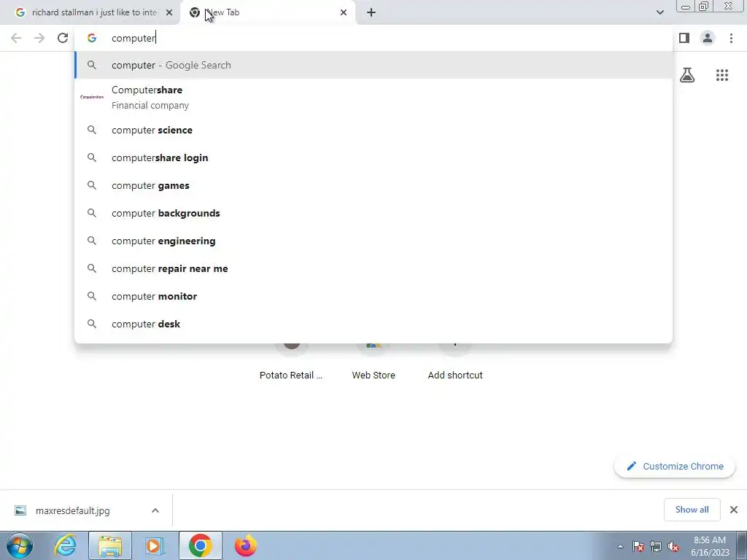Select the 'computershare login' suggestion
Image resolution: width=747 pixels, height=560 pixels.
point(373,157)
